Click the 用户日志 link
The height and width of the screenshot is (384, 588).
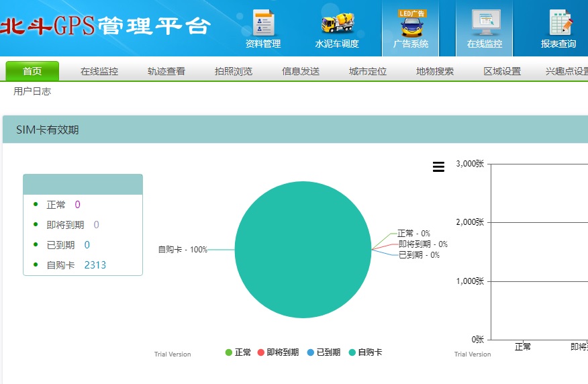click(32, 91)
